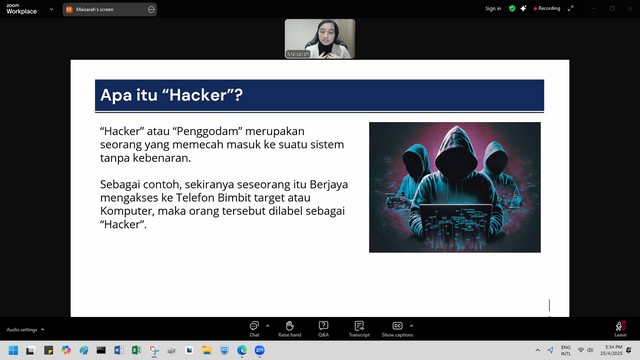Open the Zoom Workplace dropdown chevron
640x360 pixels.
coord(51,9)
